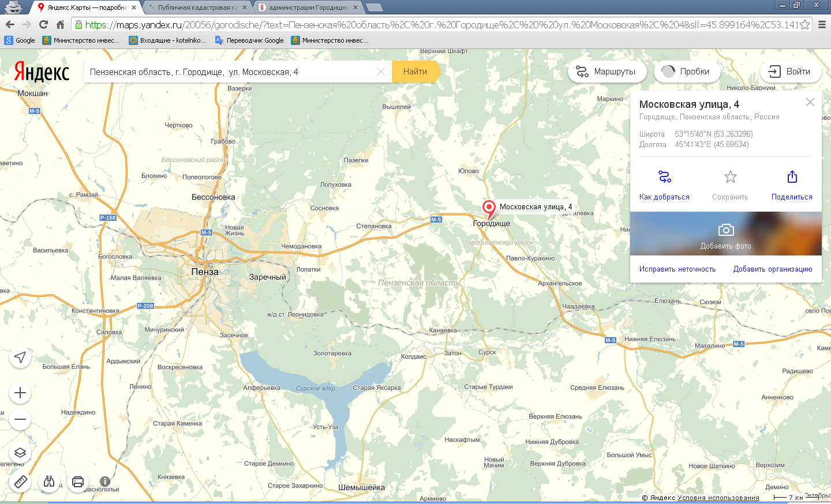Click the Заречный label on the map
This screenshot has height=504, width=831.
(268, 277)
